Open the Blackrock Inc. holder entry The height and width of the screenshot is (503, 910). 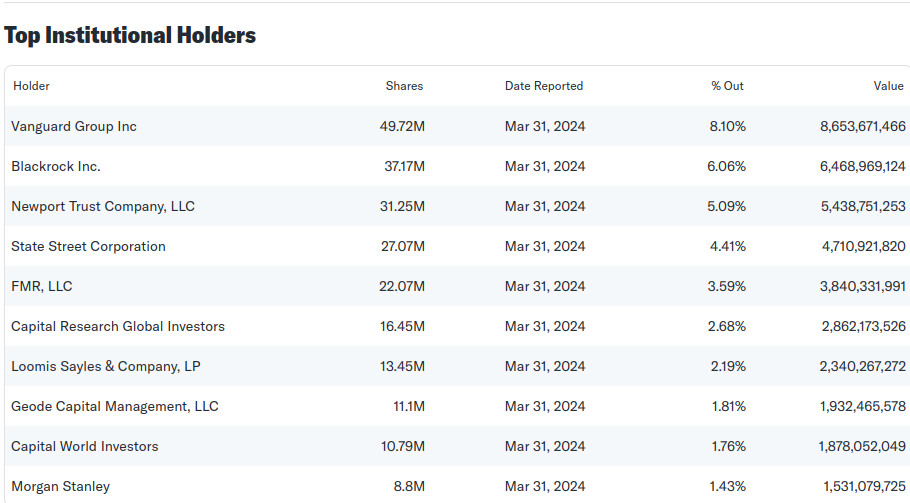(56, 166)
